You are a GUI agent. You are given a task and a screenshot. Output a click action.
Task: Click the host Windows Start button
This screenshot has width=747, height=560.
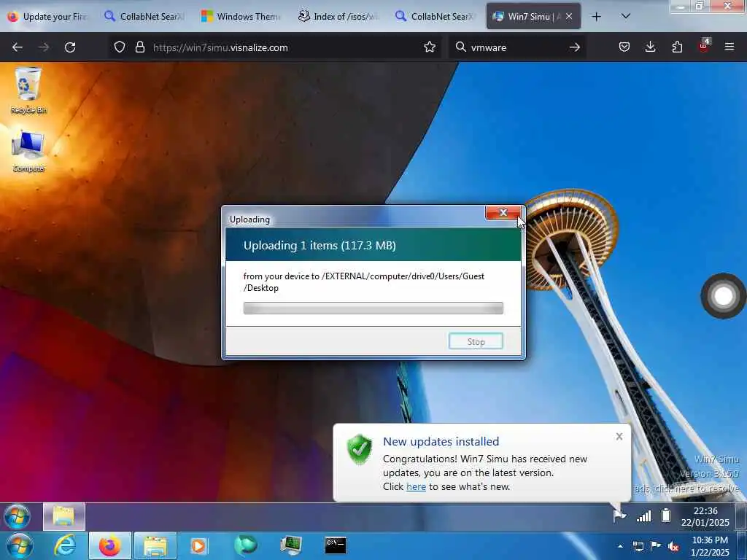tap(20, 545)
